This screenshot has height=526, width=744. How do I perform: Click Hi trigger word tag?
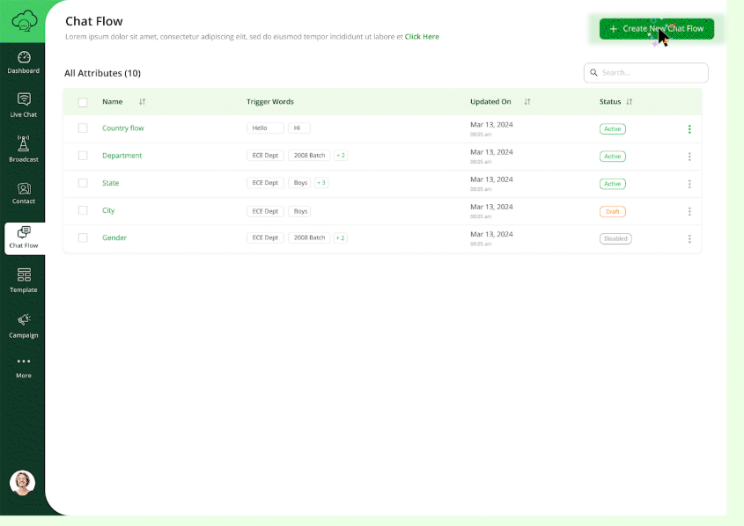click(x=299, y=128)
